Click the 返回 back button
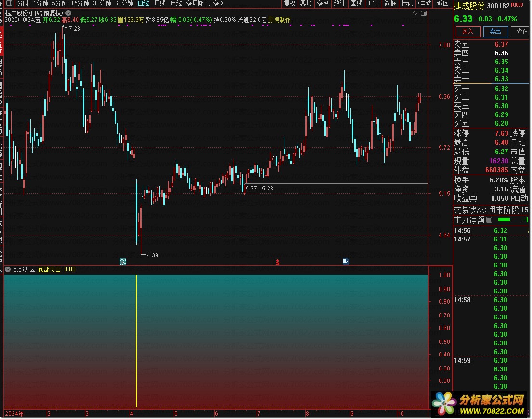The image size is (532, 419). (442, 3)
